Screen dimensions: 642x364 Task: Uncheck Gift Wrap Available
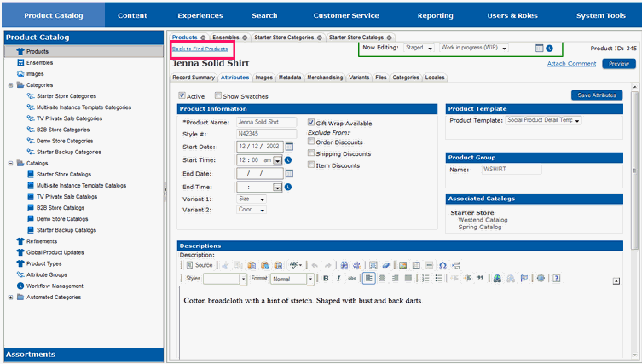tap(310, 122)
